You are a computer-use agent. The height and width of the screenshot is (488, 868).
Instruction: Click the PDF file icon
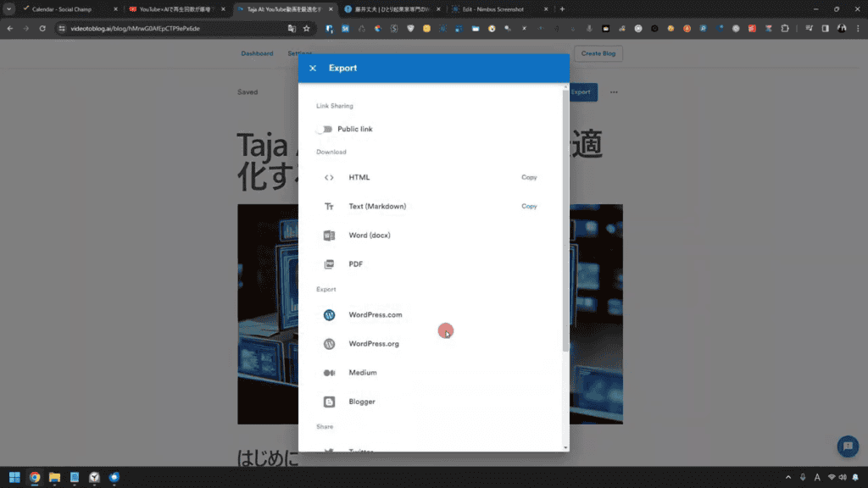[329, 264]
